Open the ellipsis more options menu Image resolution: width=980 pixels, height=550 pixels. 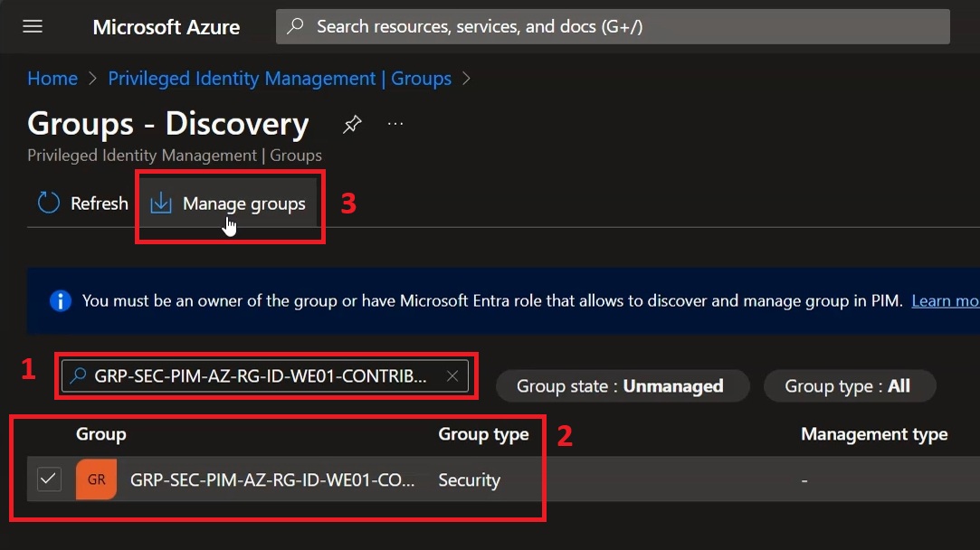tap(395, 124)
